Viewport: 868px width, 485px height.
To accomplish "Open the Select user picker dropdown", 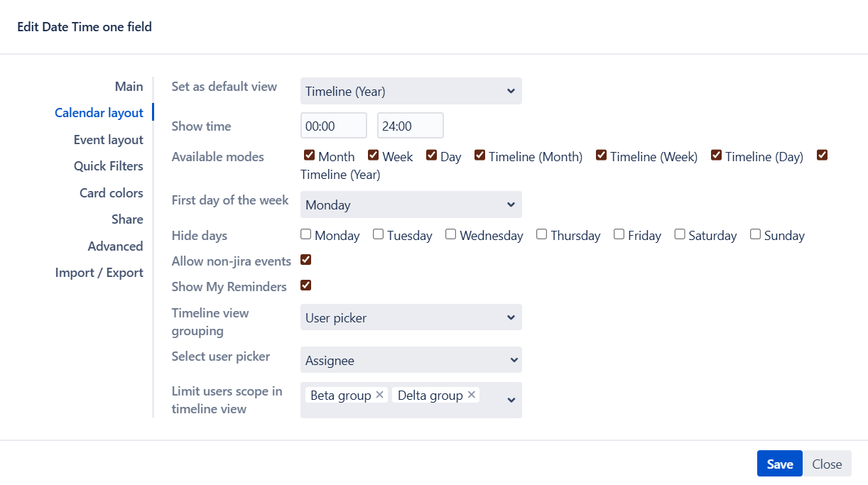I will coord(411,360).
